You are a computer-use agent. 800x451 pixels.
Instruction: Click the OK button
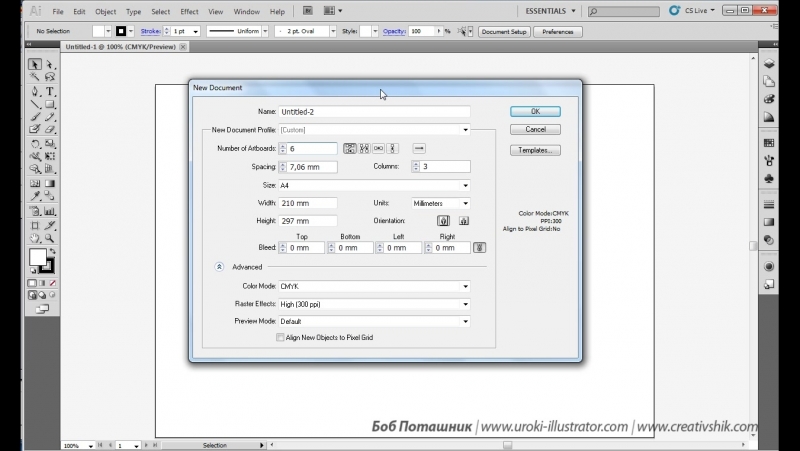click(x=535, y=112)
